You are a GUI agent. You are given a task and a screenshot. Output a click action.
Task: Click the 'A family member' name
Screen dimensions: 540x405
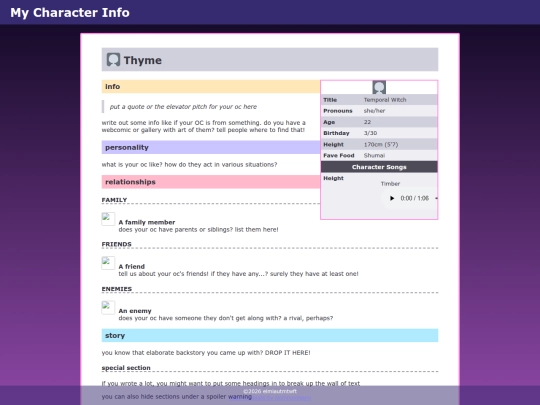pos(147,222)
